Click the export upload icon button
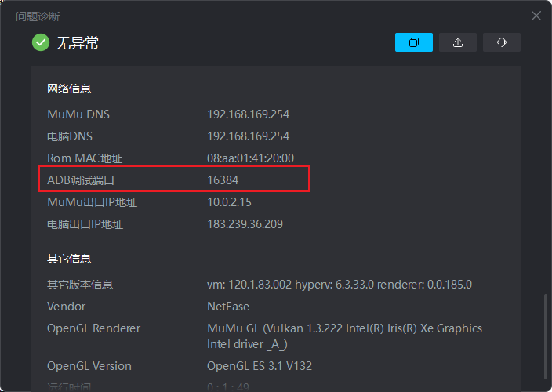This screenshot has width=552, height=392. [x=458, y=42]
